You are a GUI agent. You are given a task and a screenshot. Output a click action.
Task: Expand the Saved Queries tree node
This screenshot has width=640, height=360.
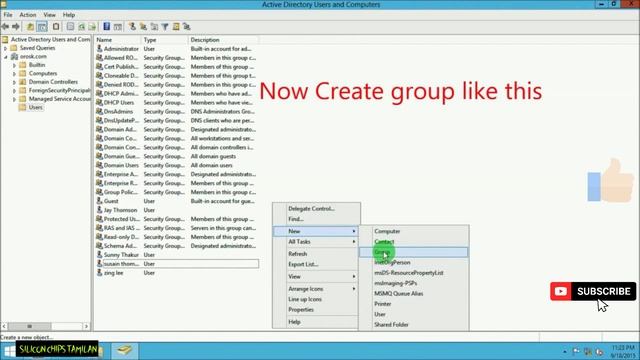pyautogui.click(x=6, y=48)
